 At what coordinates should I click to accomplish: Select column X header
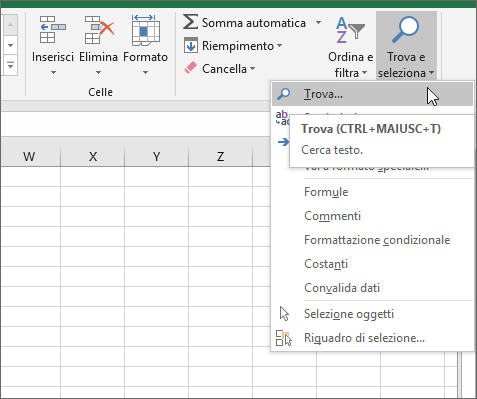(93, 156)
